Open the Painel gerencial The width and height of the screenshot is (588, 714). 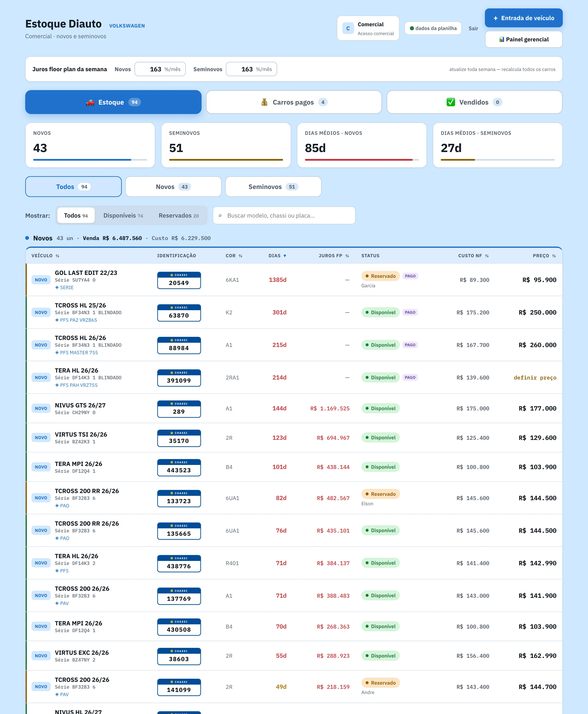[524, 39]
